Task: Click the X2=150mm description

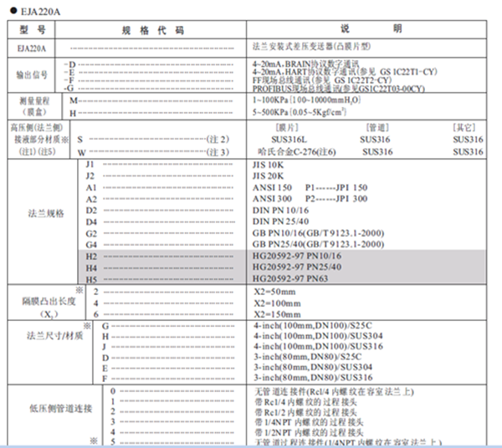Action: [x=277, y=314]
